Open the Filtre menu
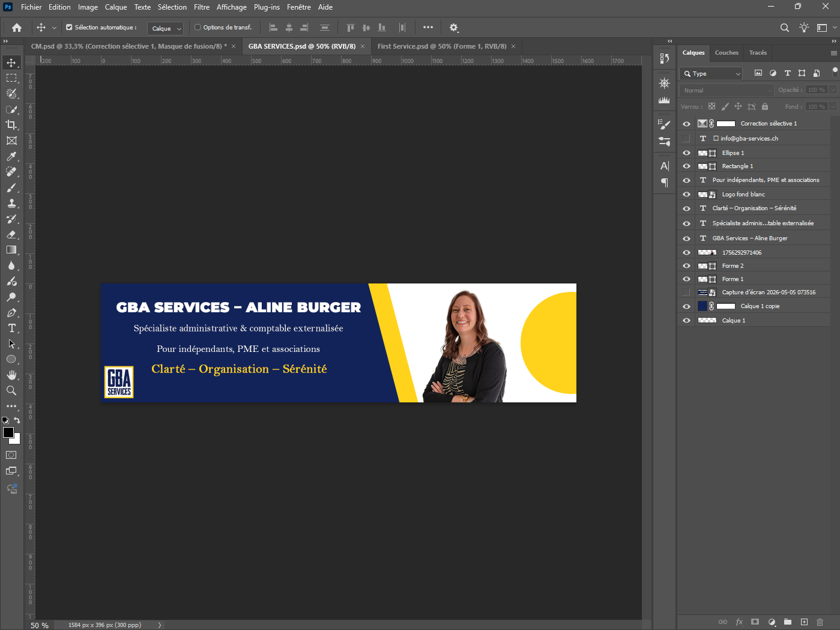 pyautogui.click(x=202, y=7)
